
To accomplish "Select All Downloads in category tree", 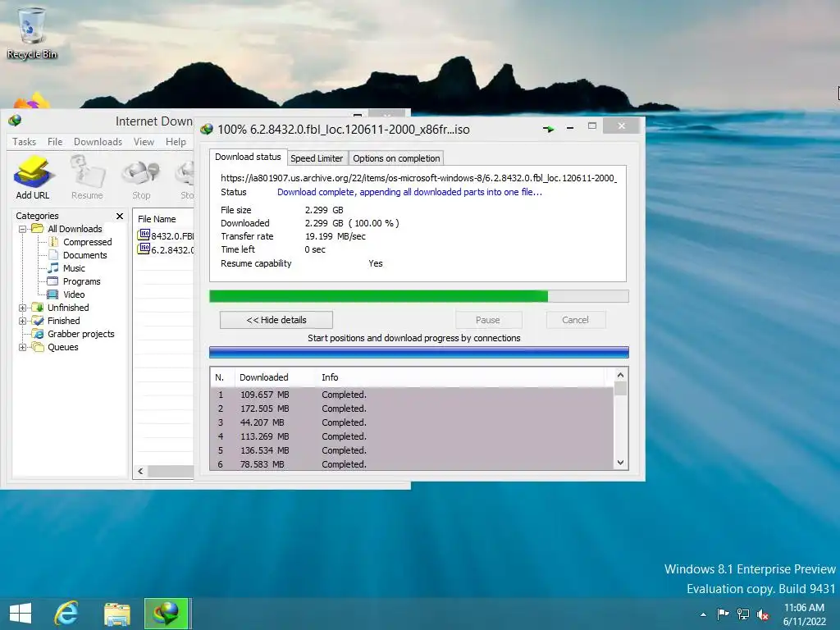I will pyautogui.click(x=75, y=229).
